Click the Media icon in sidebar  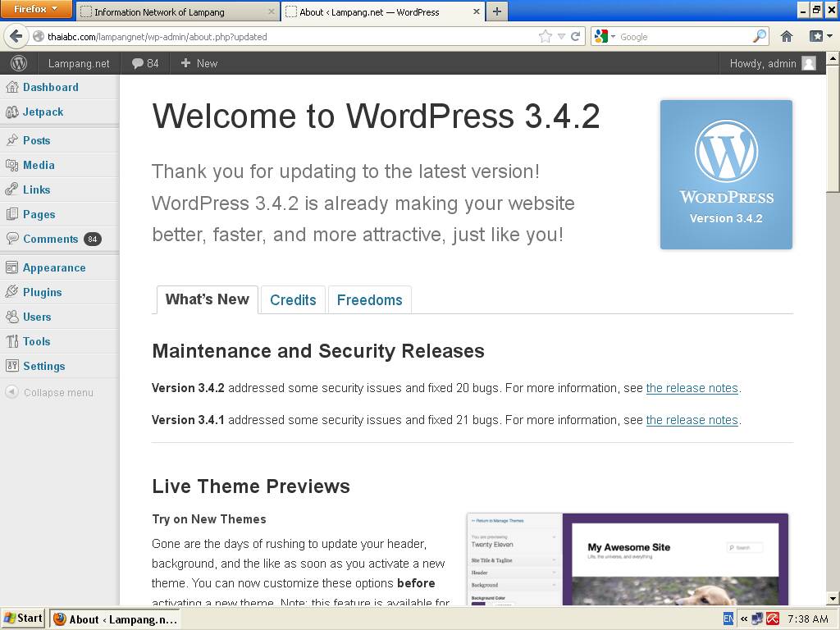coord(11,165)
